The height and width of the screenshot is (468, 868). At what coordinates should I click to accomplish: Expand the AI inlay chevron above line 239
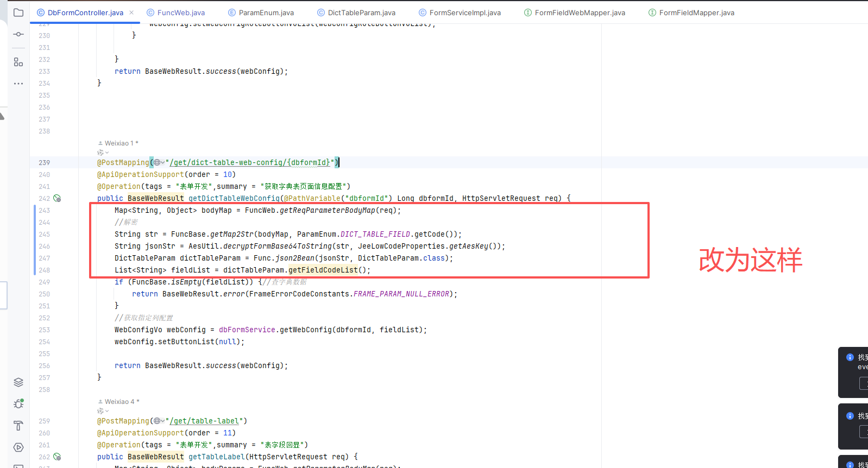coord(103,153)
